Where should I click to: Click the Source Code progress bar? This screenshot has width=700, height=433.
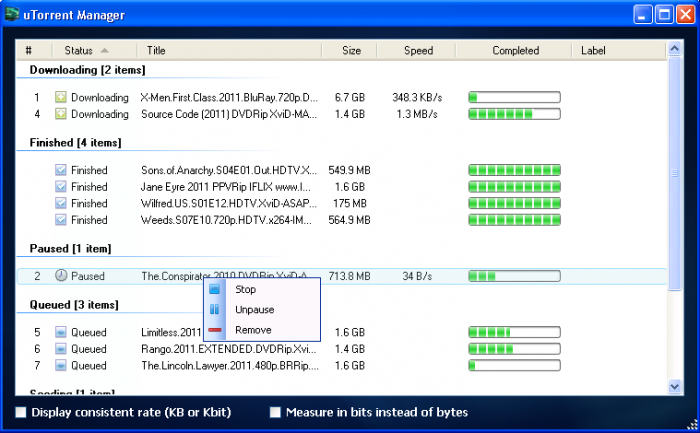pos(514,114)
